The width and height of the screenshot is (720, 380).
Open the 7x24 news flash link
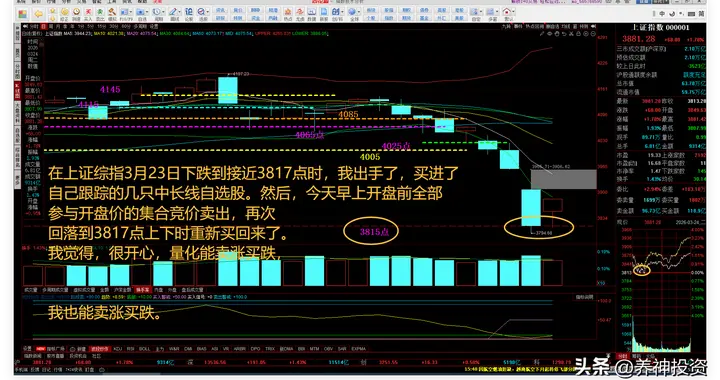(x=74, y=369)
